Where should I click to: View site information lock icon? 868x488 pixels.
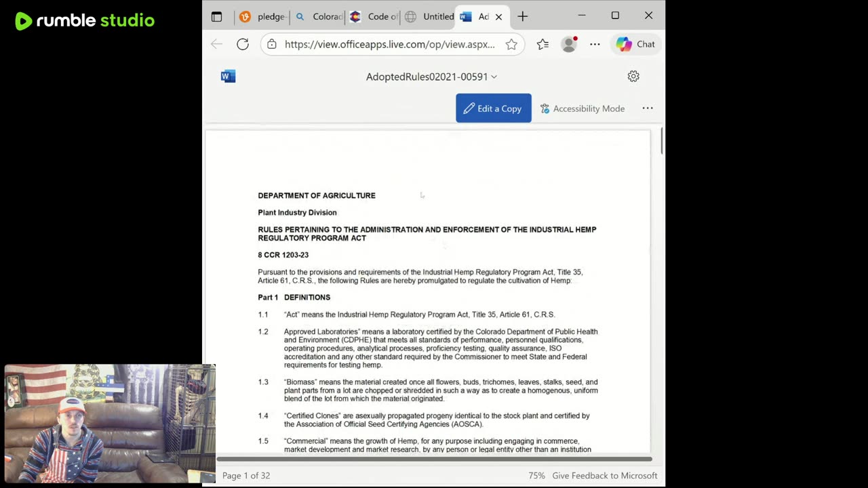tap(272, 44)
